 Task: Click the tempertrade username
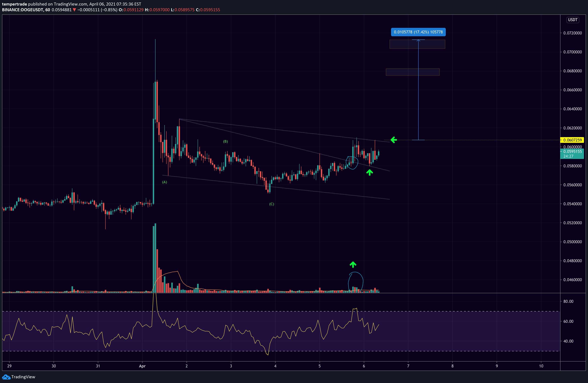point(14,4)
